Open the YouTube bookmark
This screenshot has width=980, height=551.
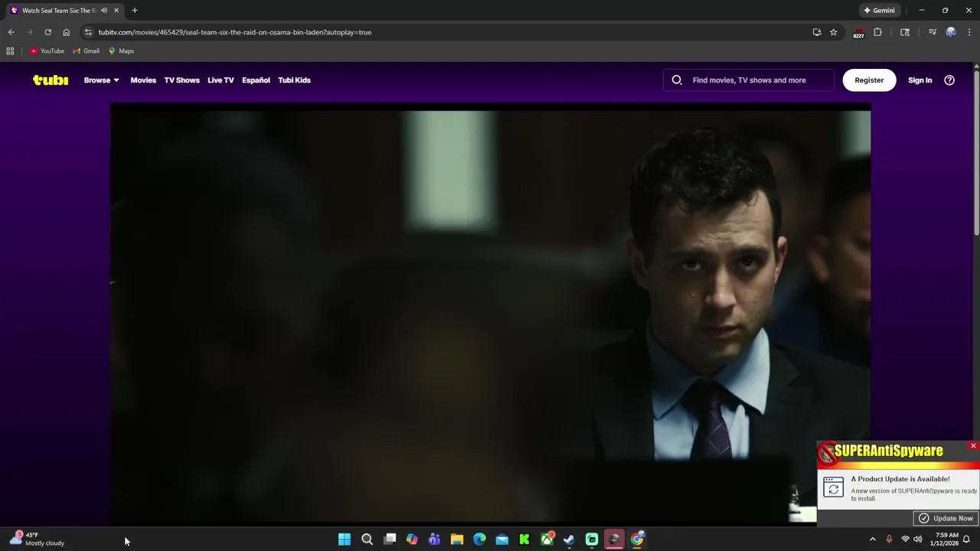coord(47,51)
